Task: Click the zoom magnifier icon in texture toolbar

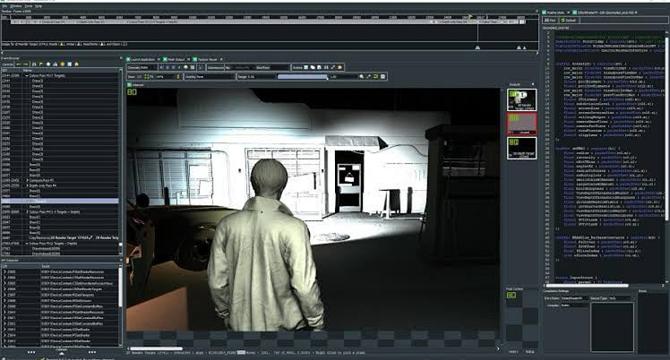Action: click(361, 76)
